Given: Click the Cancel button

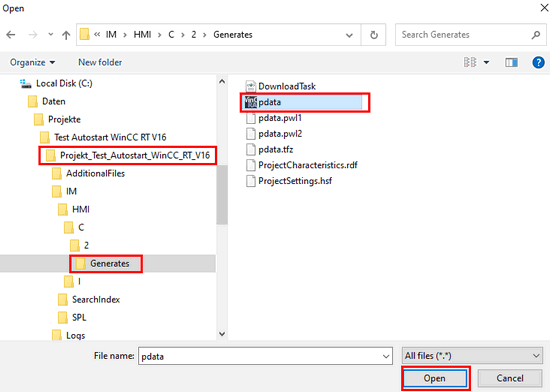Looking at the screenshot, I should 510,378.
